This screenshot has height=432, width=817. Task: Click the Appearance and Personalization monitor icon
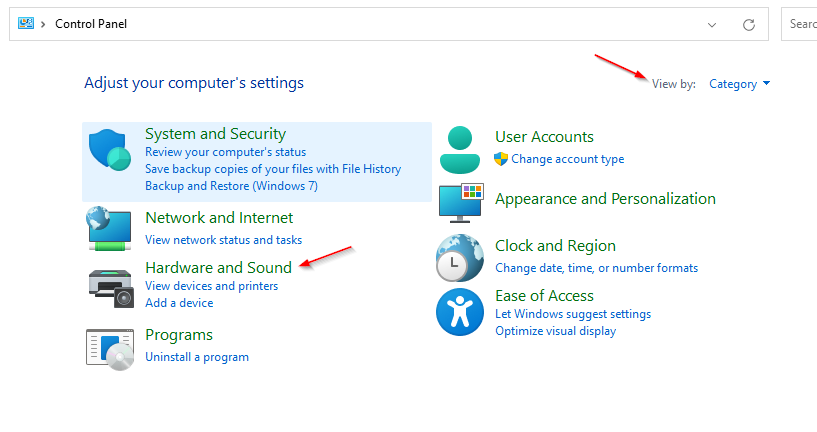pos(461,203)
